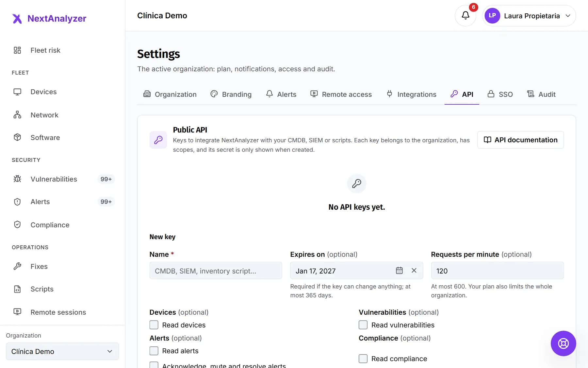Switch to the Integrations tab
Image resolution: width=588 pixels, height=368 pixels.
411,95
